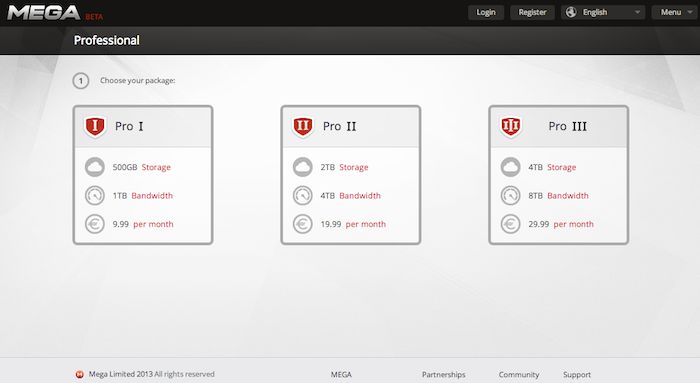Click the Choose your package label
The width and height of the screenshot is (700, 383).
138,80
